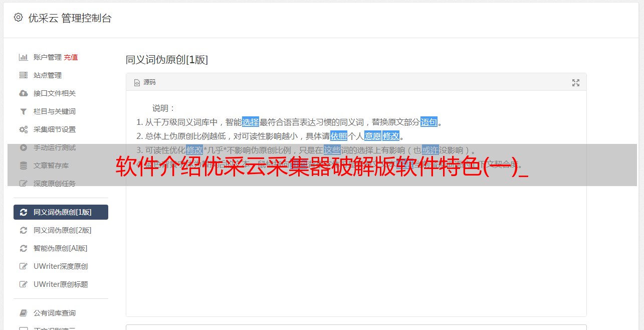Click highlighted word 依照 in line two
The height and width of the screenshot is (330, 644).
(339, 136)
